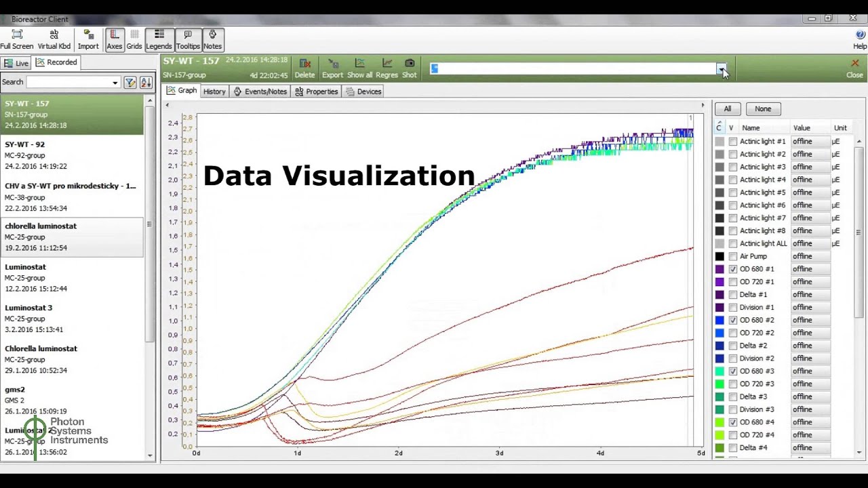Uncheck the OD 680 #4 checkbox
Screen dimensions: 868x488
733,422
